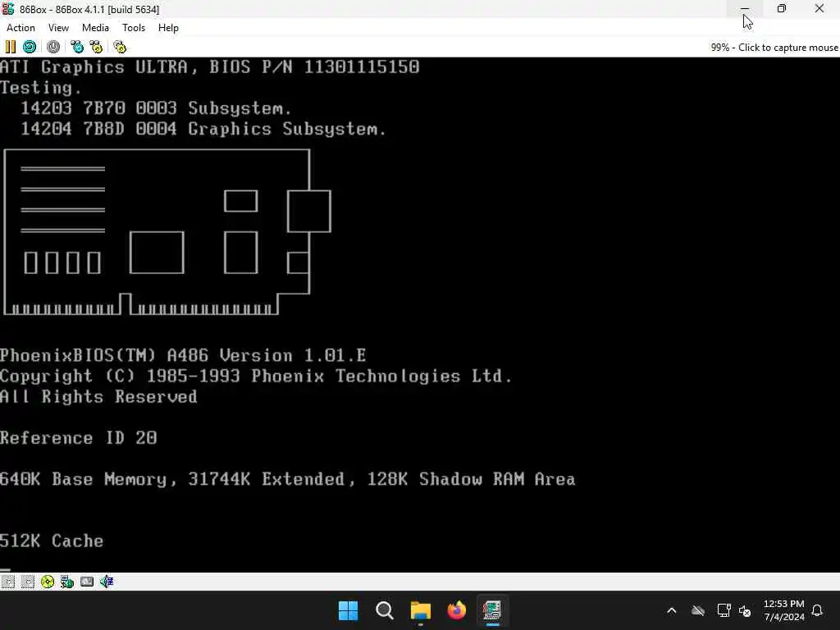This screenshot has height=630, width=840.
Task: Pause the emulated machine
Action: pyautogui.click(x=10, y=47)
